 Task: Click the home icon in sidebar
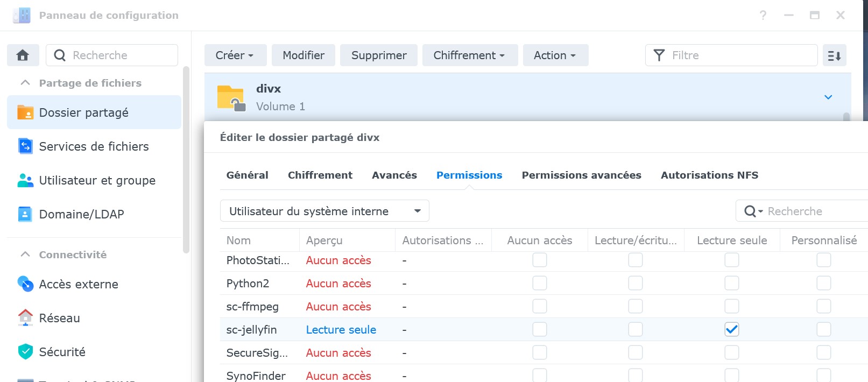23,55
